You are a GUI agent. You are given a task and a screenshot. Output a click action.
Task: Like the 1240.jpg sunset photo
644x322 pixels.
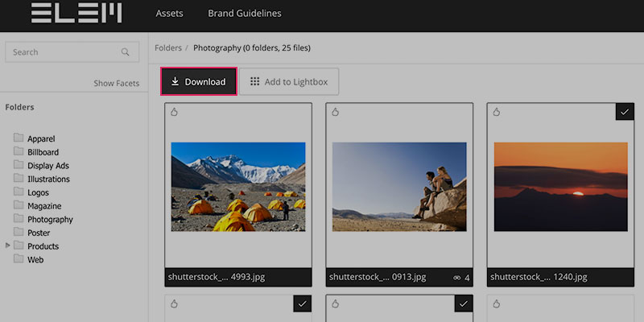[497, 112]
